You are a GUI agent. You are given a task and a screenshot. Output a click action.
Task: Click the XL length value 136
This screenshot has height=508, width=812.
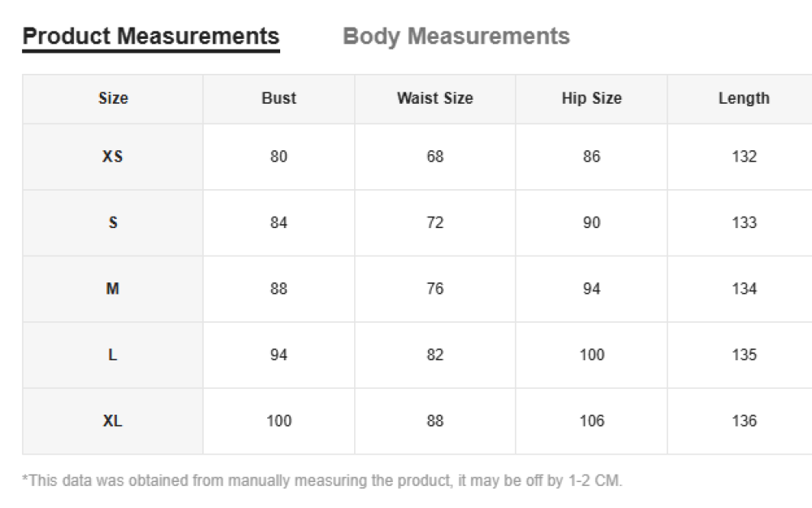[744, 421]
